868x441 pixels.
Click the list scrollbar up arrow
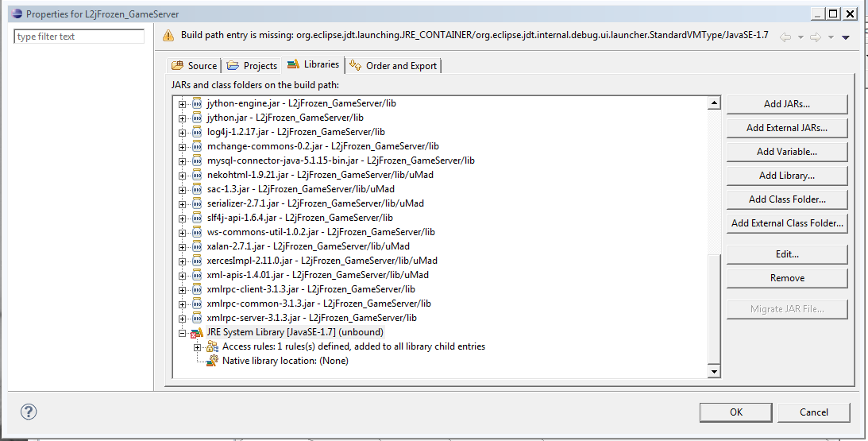pyautogui.click(x=714, y=103)
